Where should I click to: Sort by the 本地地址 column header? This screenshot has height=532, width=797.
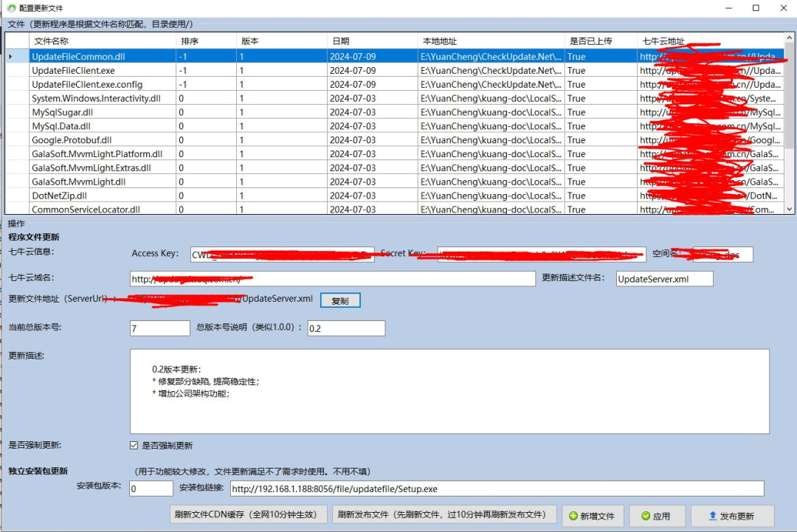[491, 41]
